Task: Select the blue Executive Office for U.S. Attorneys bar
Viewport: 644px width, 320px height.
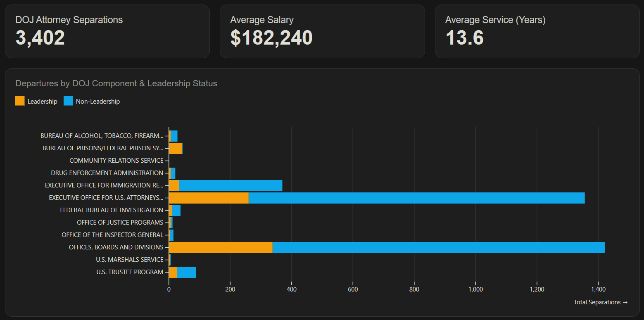Action: click(416, 198)
